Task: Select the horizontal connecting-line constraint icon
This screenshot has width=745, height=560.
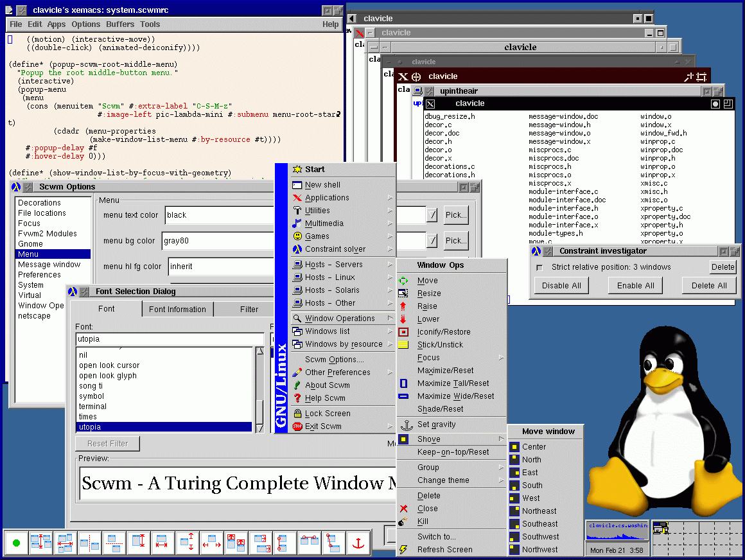Action: 310,543
